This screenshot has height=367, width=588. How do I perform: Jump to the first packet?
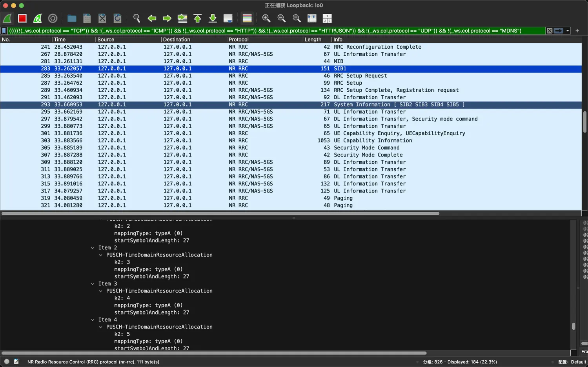click(x=198, y=18)
